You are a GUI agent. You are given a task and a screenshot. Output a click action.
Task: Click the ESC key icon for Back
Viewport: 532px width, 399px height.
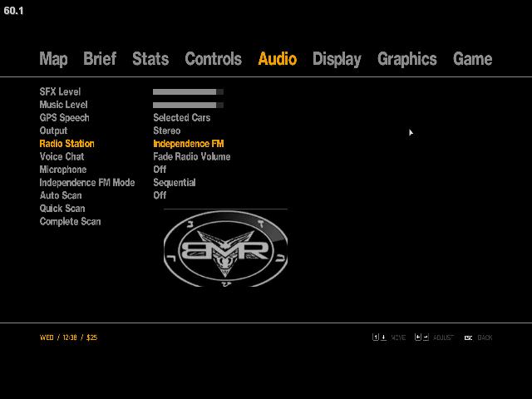pos(468,337)
